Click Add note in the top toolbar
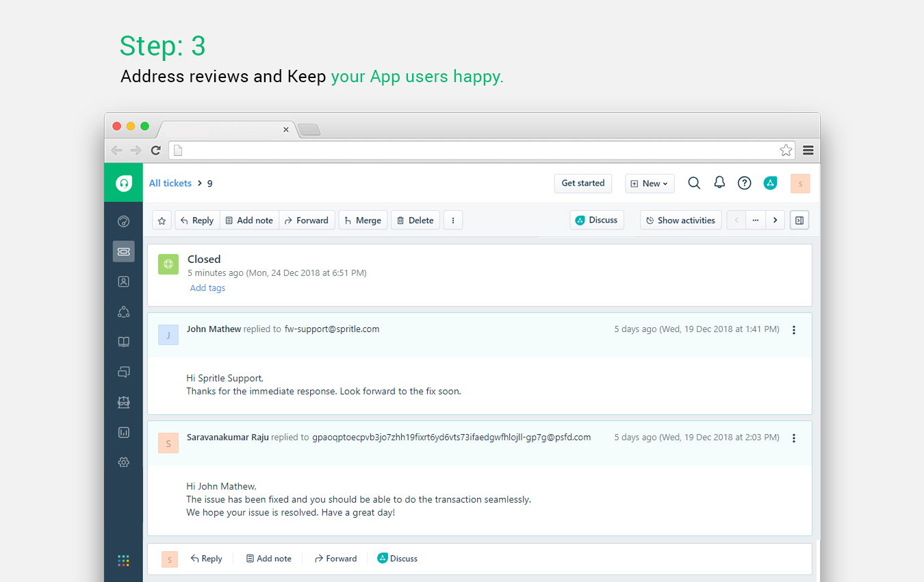 pos(249,220)
